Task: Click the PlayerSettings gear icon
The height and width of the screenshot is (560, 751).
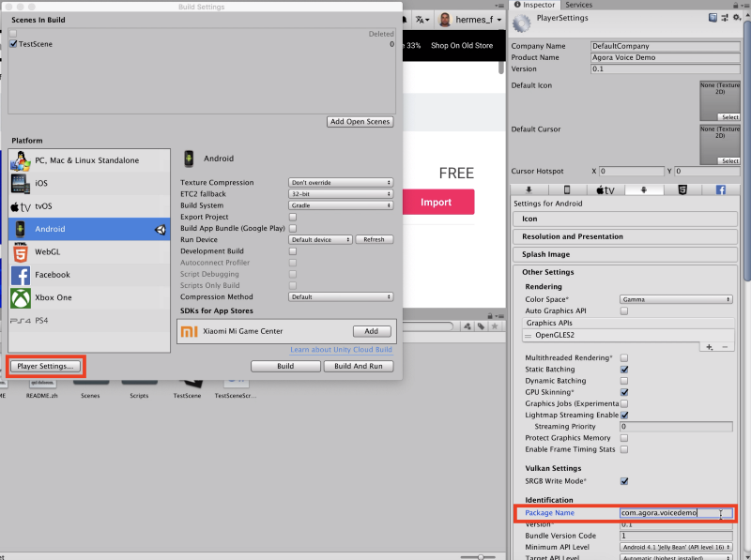Action: coord(522,23)
